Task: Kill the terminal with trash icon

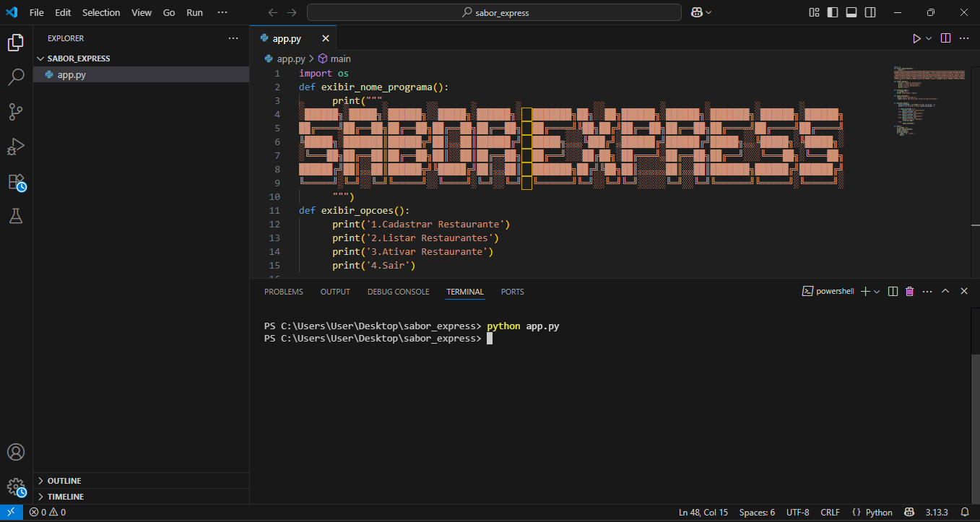Action: click(x=910, y=291)
